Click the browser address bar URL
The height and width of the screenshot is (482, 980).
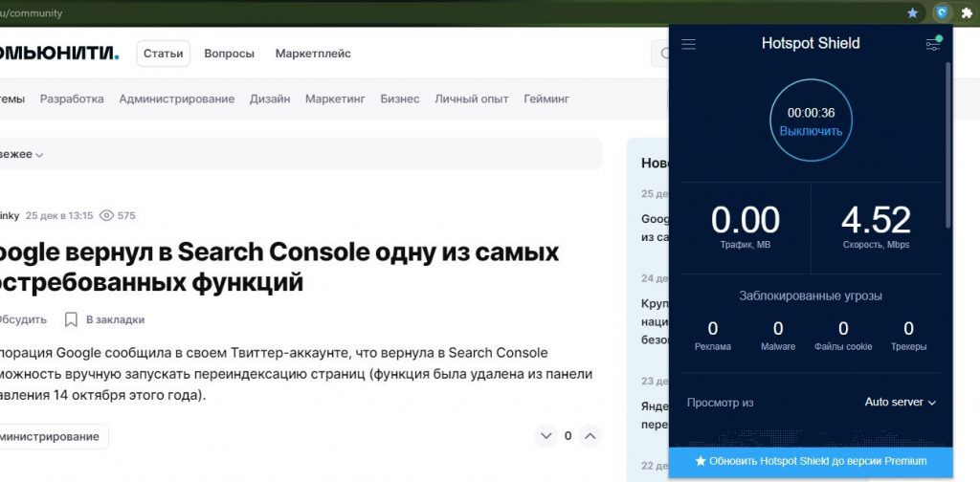pyautogui.click(x=32, y=13)
